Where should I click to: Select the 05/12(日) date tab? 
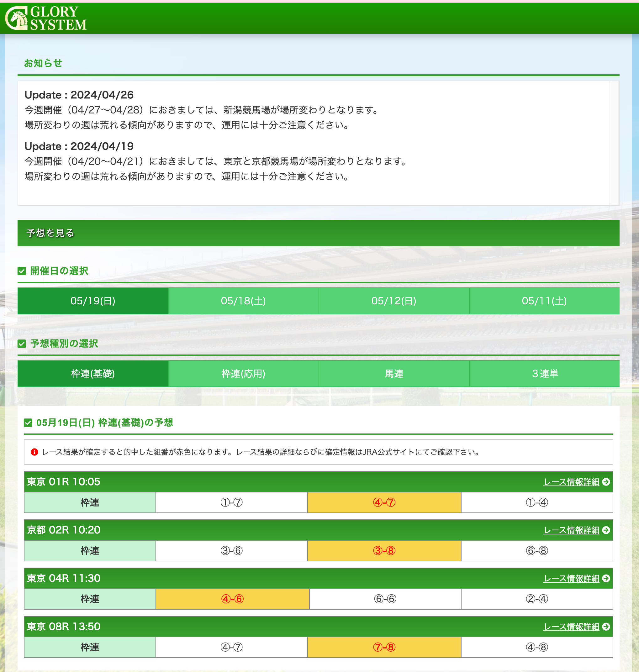coord(394,301)
